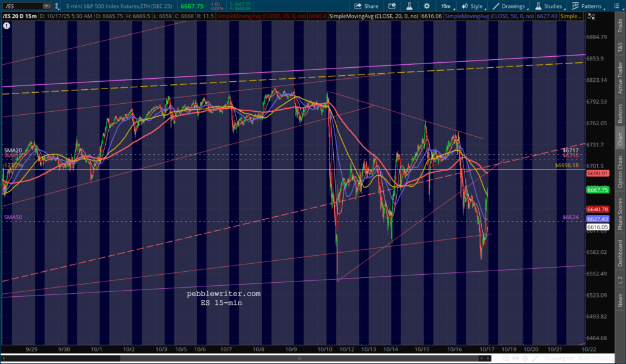Open the Buttons side tab

pyautogui.click(x=620, y=114)
